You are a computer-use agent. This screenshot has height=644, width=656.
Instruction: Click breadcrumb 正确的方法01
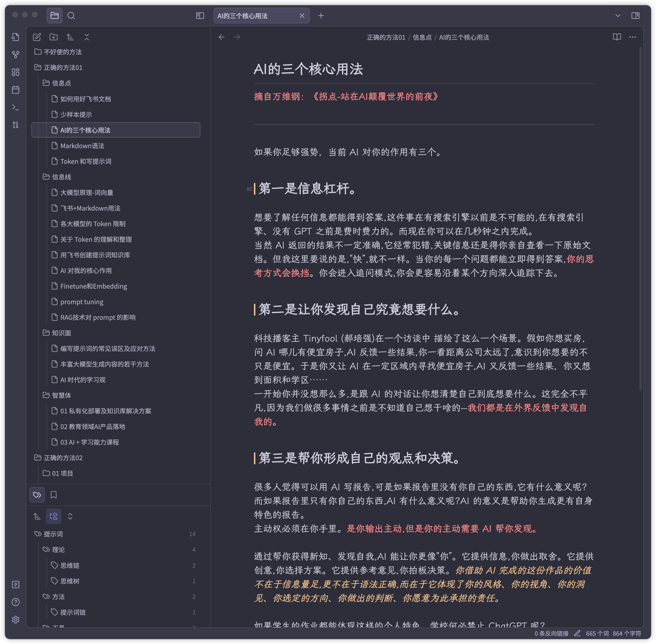pyautogui.click(x=386, y=37)
